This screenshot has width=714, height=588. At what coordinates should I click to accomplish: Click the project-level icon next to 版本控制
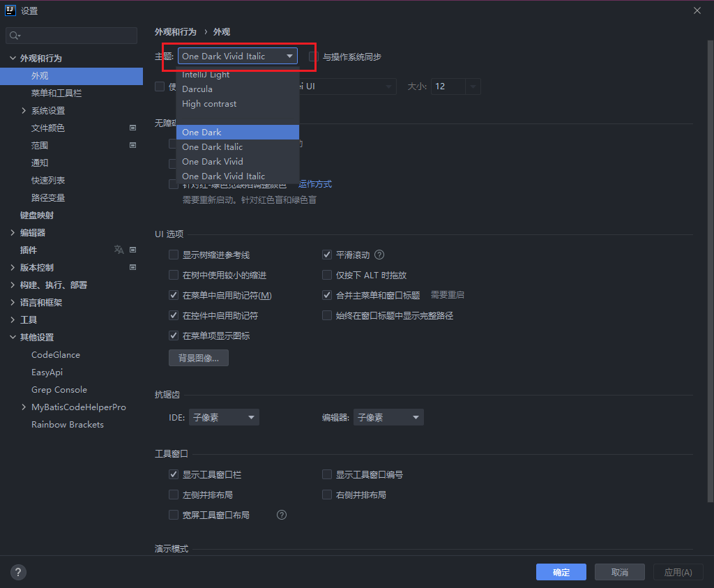[x=133, y=267]
